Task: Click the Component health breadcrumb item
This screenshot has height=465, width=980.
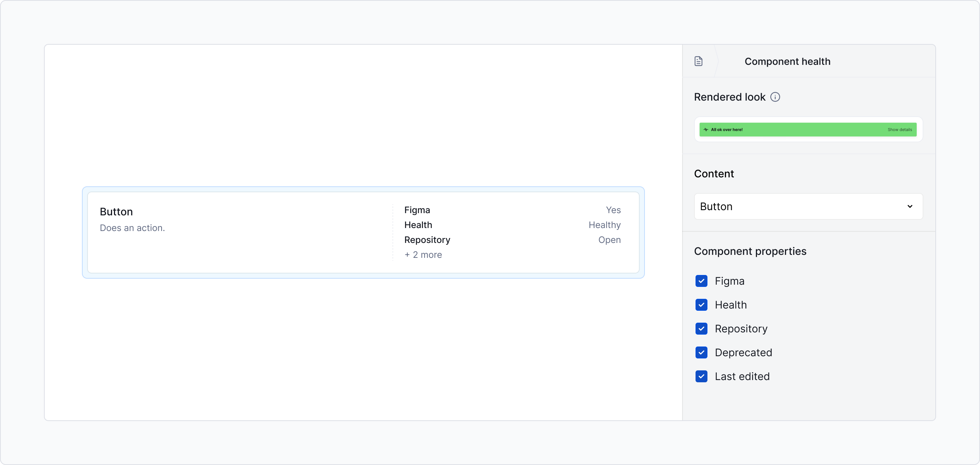Action: point(787,61)
